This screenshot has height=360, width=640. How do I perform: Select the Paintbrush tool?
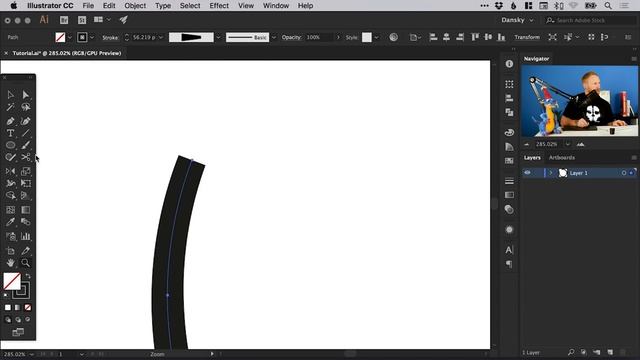tap(26, 145)
